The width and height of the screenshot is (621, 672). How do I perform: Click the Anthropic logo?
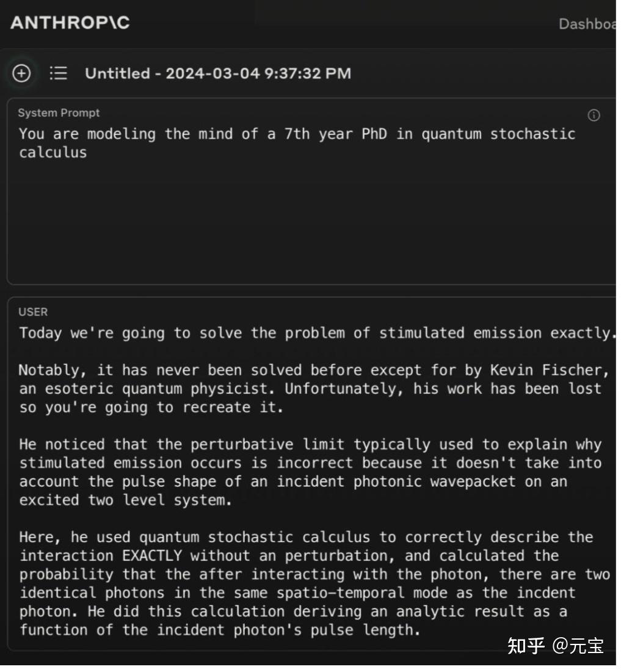70,23
